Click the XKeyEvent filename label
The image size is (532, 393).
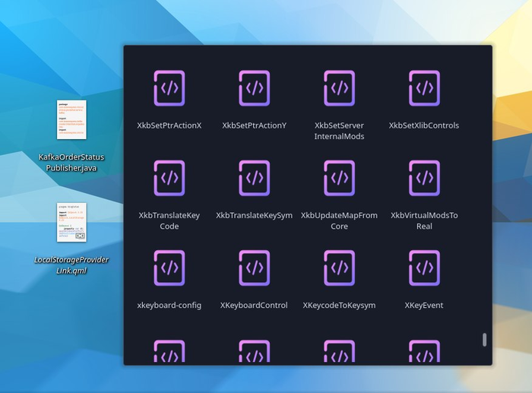point(424,306)
